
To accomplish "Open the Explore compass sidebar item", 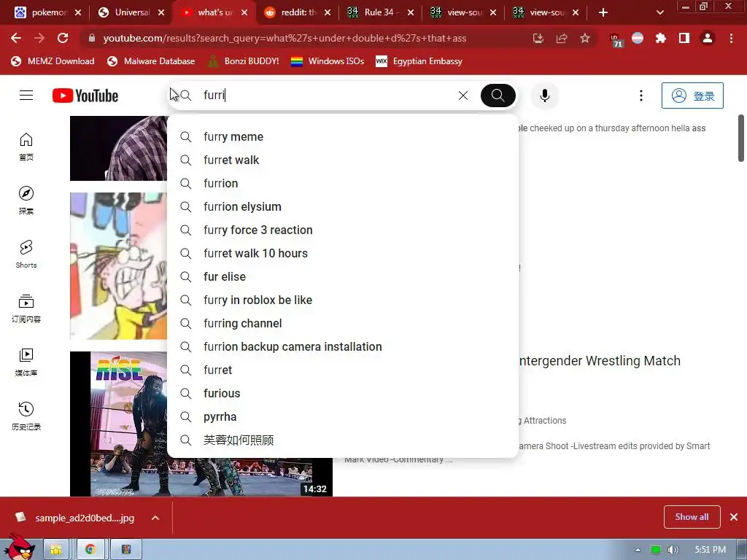I will pos(26,201).
